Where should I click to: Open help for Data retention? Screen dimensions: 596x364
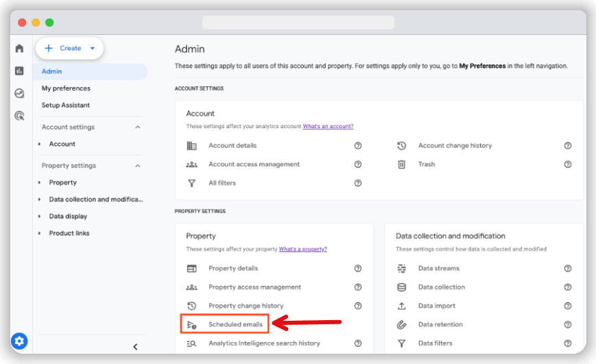[x=567, y=324]
